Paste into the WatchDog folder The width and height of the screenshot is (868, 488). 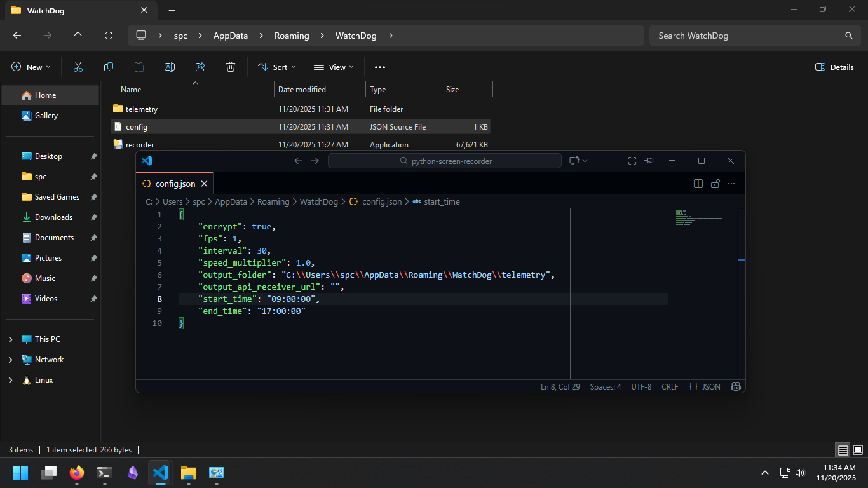point(139,67)
